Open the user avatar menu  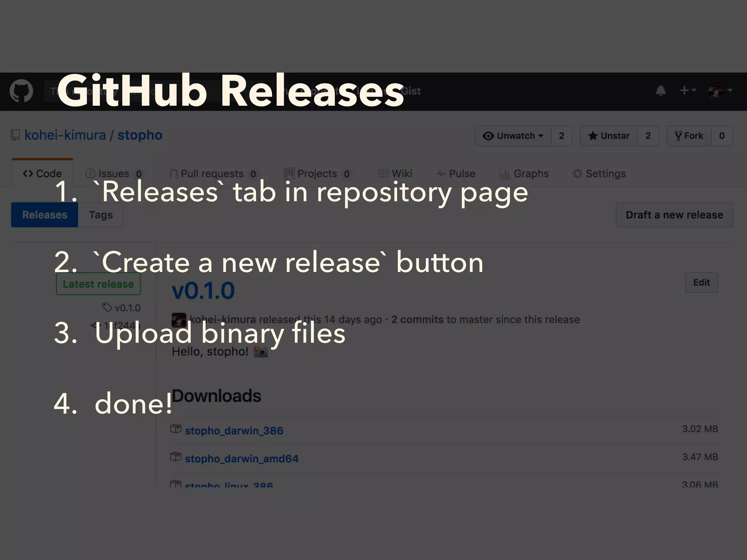(x=720, y=90)
